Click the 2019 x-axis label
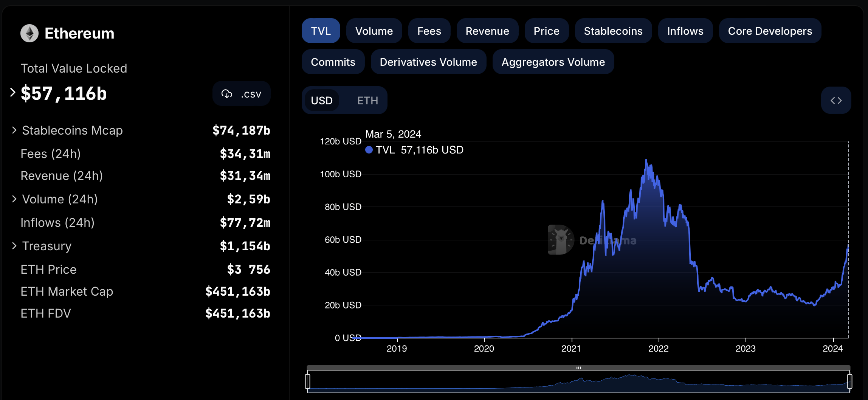This screenshot has height=400, width=868. point(397,349)
